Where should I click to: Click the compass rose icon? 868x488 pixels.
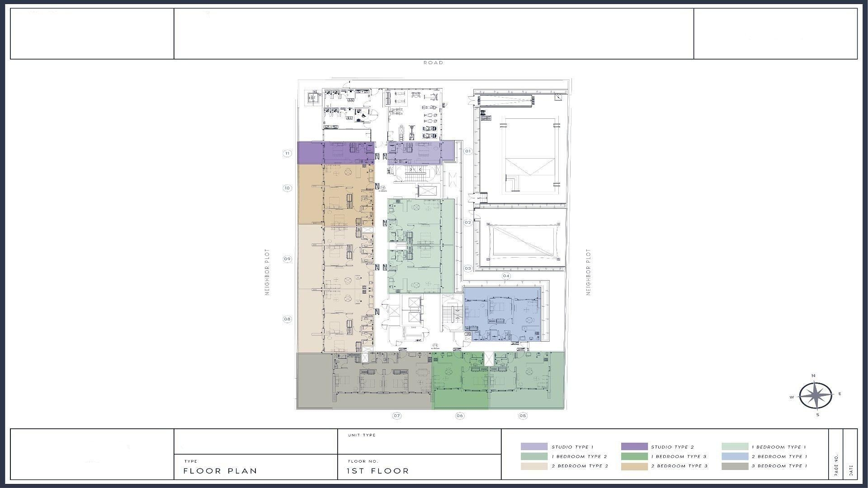coord(815,395)
